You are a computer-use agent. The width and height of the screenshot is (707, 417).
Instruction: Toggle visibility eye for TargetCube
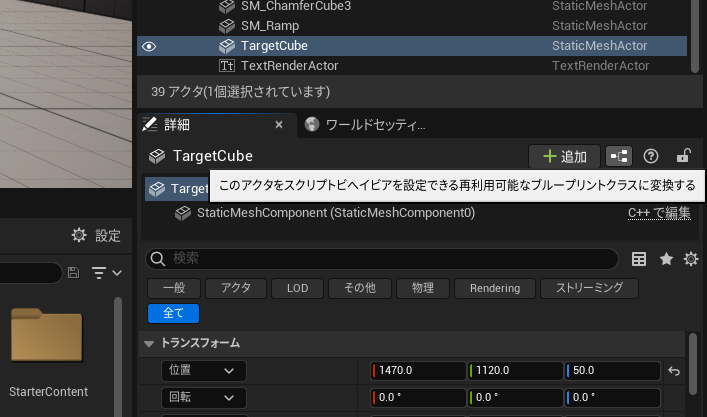pyautogui.click(x=149, y=46)
